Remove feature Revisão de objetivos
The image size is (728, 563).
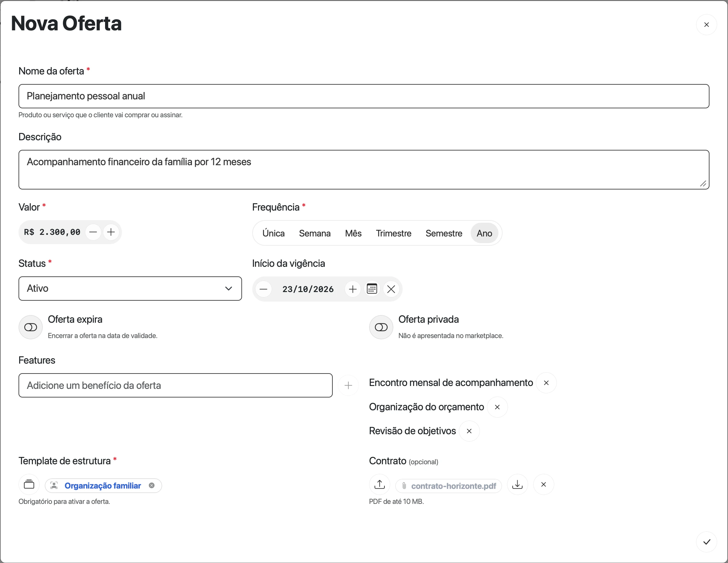pyautogui.click(x=469, y=431)
